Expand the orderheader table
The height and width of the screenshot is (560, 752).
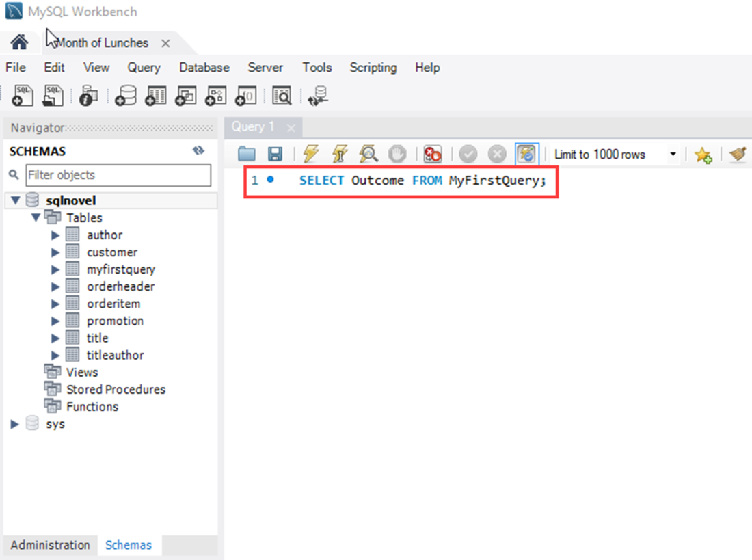pyautogui.click(x=55, y=286)
